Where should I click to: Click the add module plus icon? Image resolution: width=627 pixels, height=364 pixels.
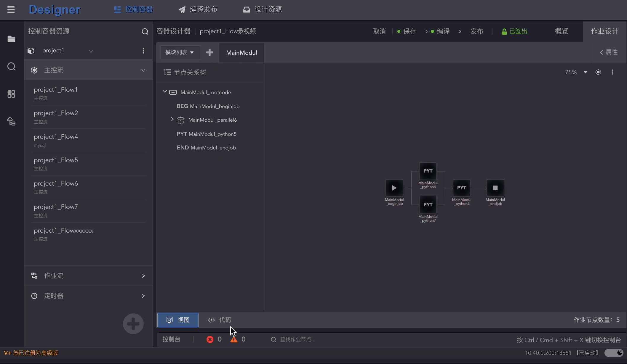coord(209,52)
